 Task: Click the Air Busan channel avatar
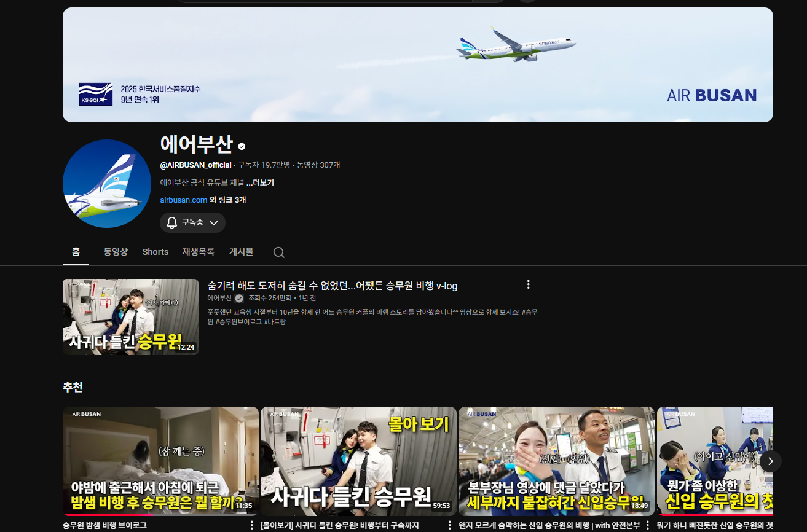coord(107,184)
